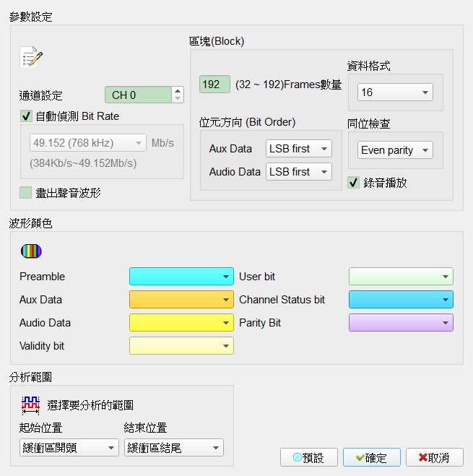Open the Even parity dropdown
The height and width of the screenshot is (476, 473).
pos(395,150)
